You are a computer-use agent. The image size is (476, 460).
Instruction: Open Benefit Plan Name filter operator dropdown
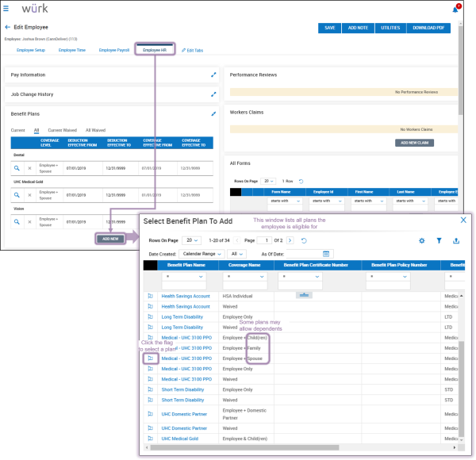pos(184,277)
